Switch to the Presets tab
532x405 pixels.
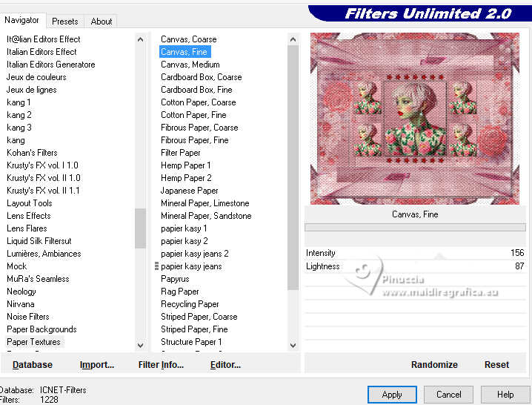coord(64,22)
